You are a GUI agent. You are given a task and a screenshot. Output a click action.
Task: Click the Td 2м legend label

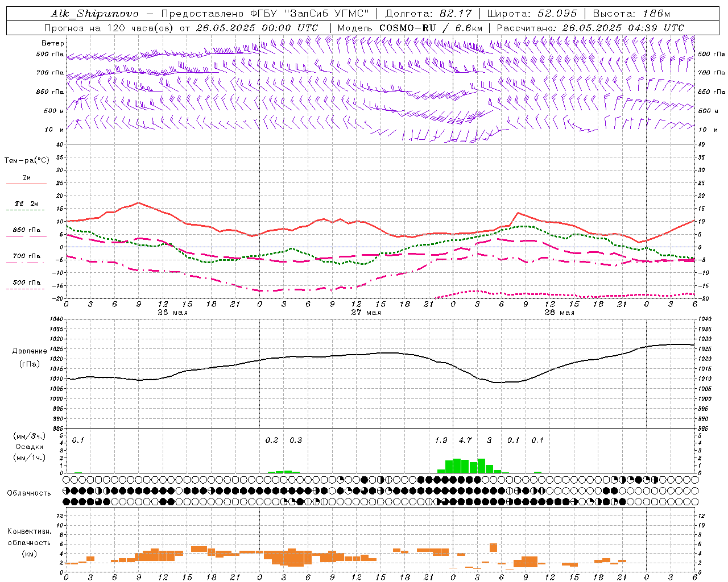[27, 203]
